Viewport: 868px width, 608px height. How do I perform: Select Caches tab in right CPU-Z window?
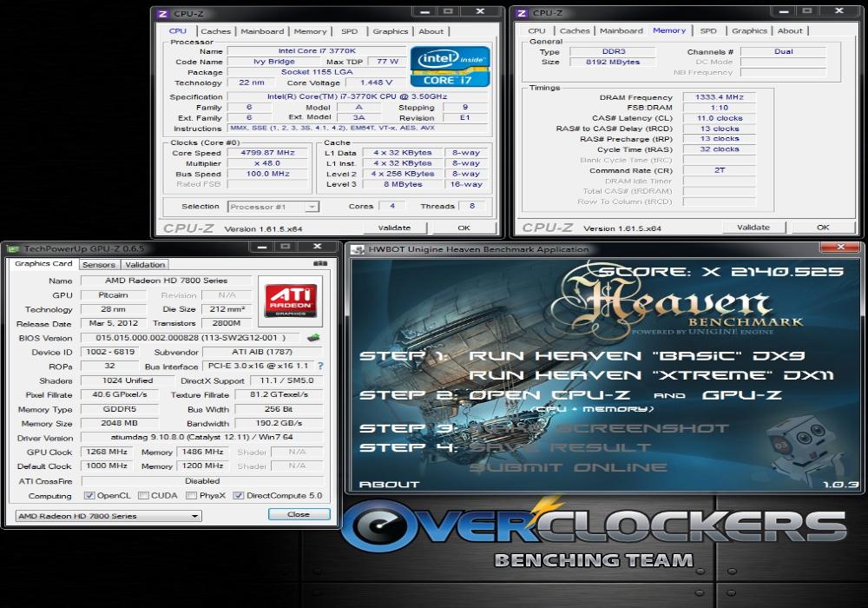point(575,31)
